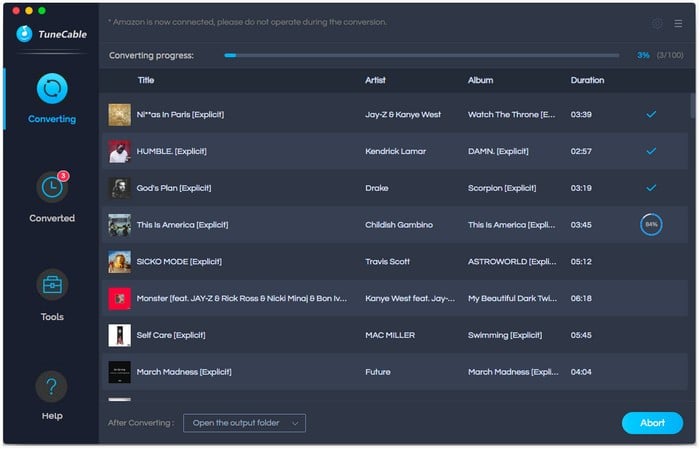Click the Abort button

pyautogui.click(x=652, y=423)
